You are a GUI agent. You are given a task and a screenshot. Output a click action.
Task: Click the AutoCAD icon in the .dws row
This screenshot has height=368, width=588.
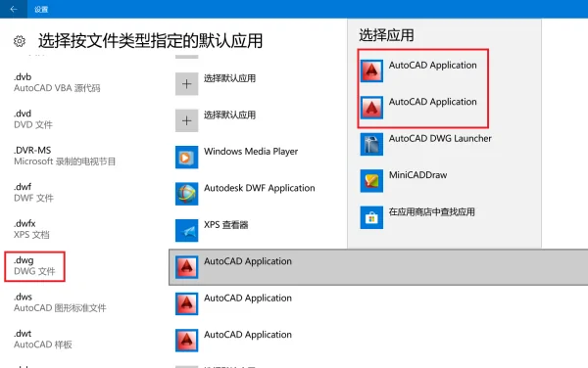coord(187,304)
